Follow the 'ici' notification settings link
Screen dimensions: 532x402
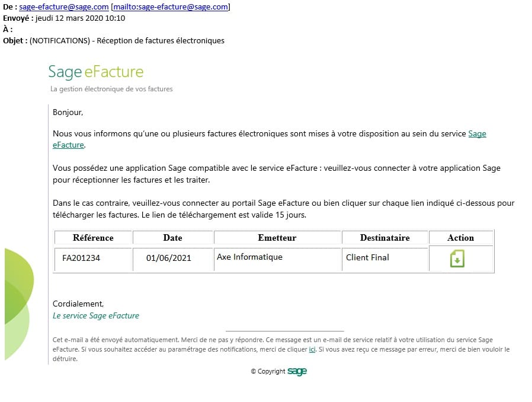[312, 349]
